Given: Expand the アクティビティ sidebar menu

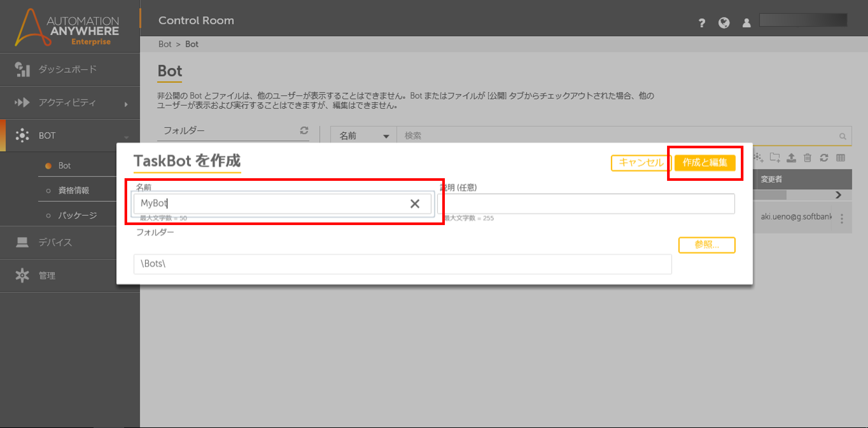Looking at the screenshot, I should point(70,103).
